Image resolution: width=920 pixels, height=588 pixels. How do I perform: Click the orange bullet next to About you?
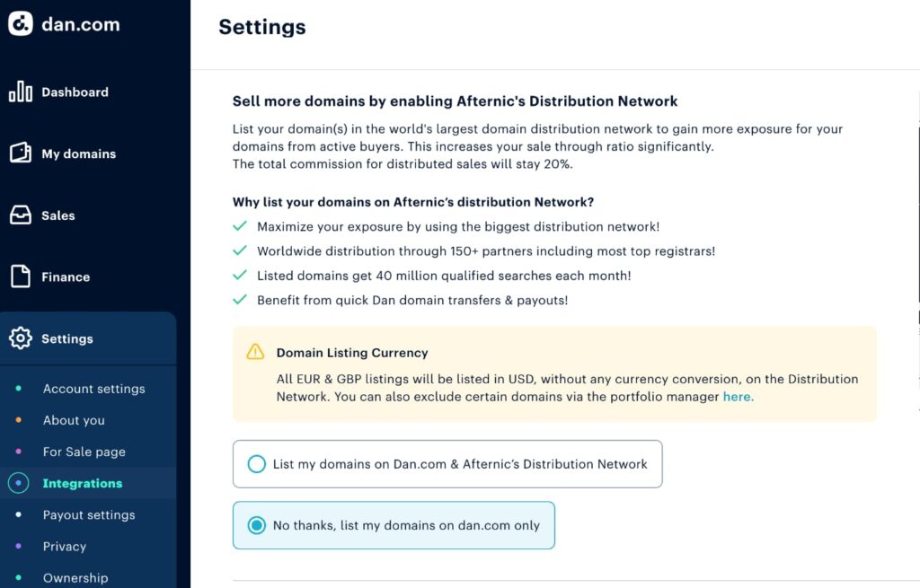coord(19,420)
